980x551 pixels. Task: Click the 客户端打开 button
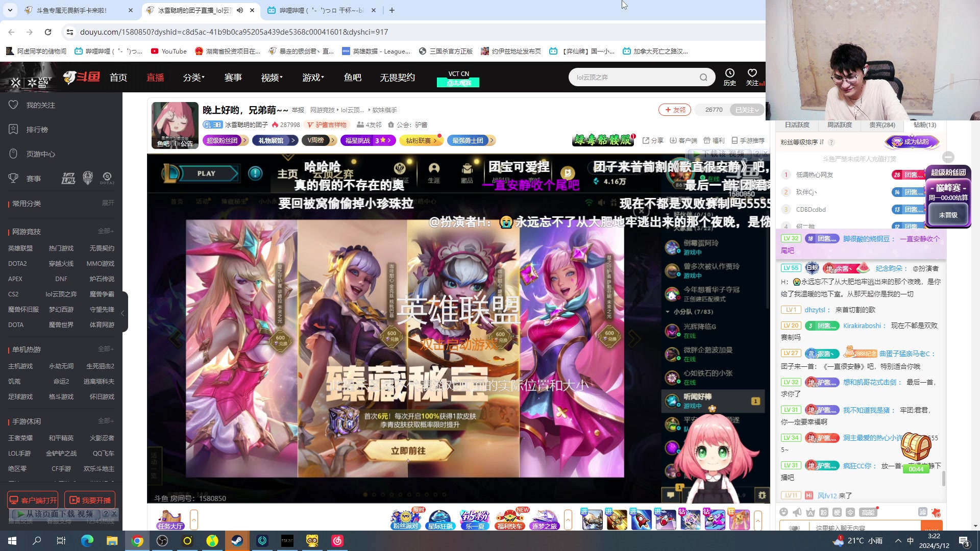coord(33,500)
